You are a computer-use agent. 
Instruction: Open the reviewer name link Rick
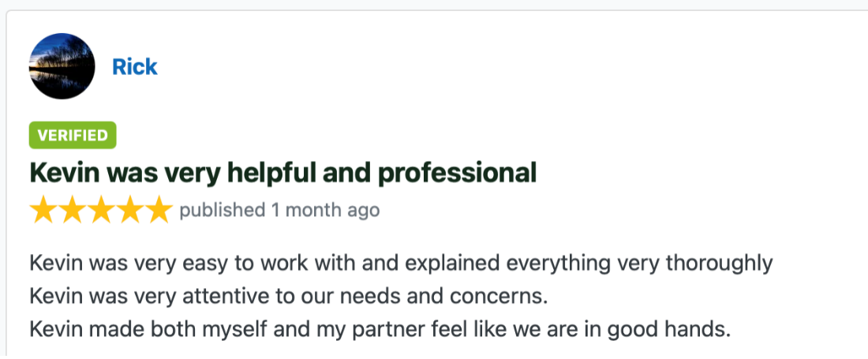point(134,67)
